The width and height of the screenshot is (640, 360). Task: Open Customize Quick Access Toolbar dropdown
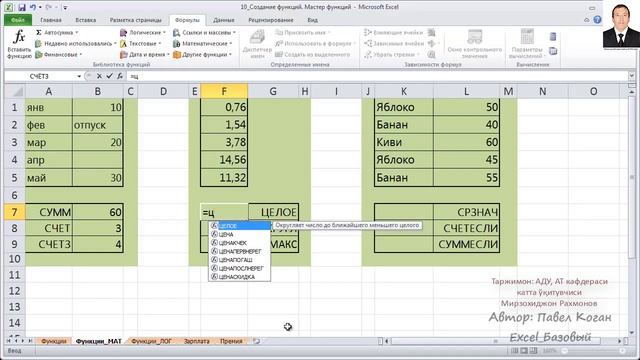point(65,7)
